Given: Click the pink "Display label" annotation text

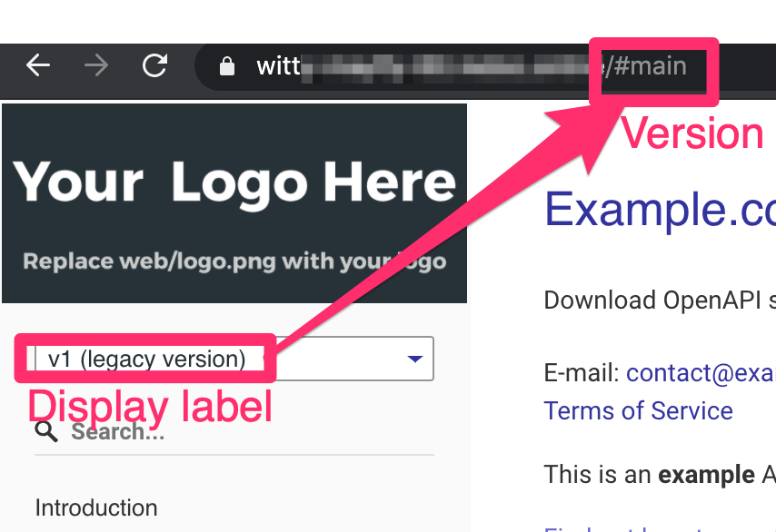Looking at the screenshot, I should pos(150,407).
